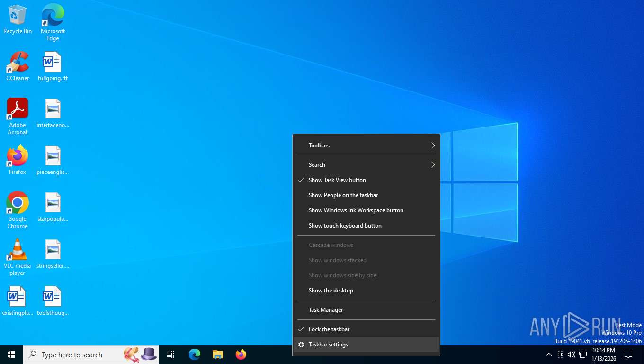Open the network status tray icon
644x364 pixels.
[583, 355]
